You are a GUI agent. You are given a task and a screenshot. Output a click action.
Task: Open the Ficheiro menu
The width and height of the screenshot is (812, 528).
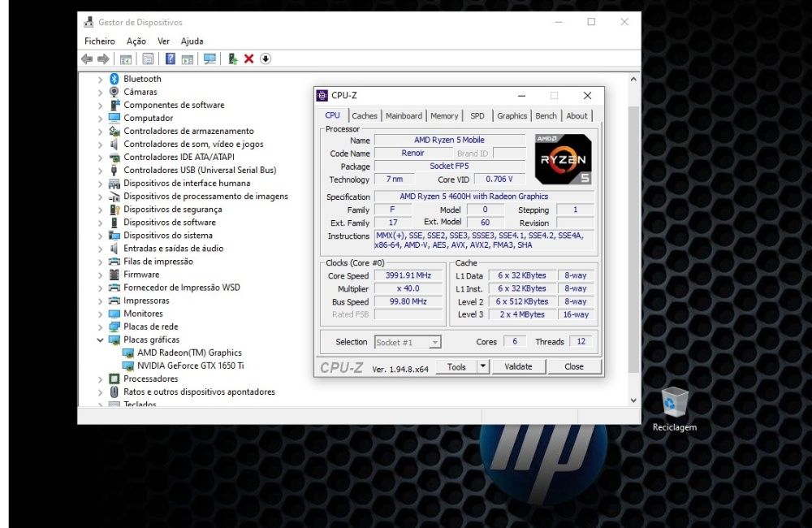point(99,41)
